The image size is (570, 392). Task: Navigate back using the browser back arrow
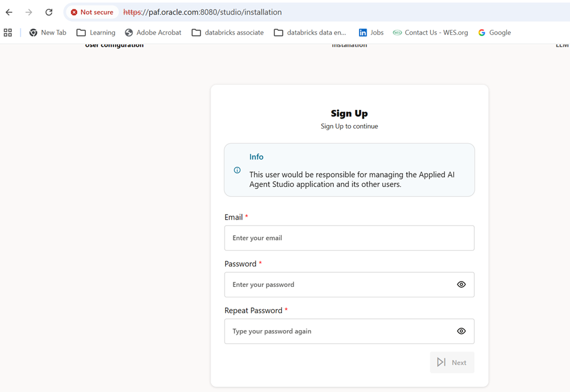8,12
